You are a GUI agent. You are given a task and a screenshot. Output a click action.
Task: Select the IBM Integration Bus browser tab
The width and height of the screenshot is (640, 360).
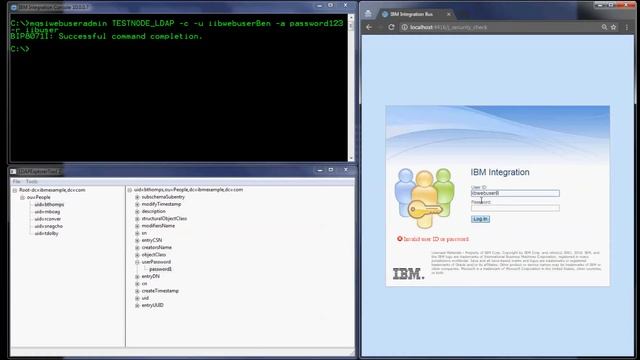point(416,14)
